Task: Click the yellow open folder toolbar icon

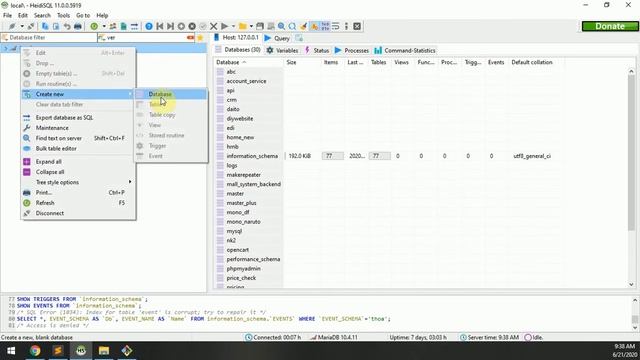Action: (243, 26)
